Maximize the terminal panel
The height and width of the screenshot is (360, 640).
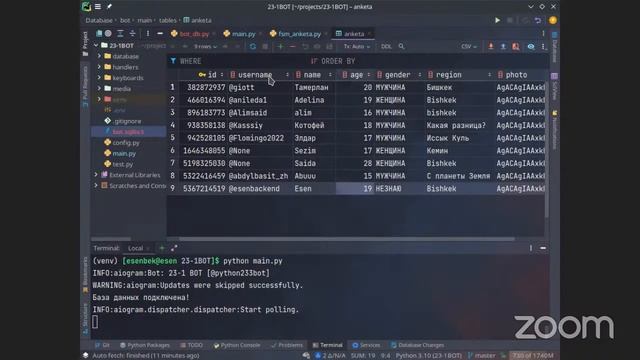pos(174,248)
